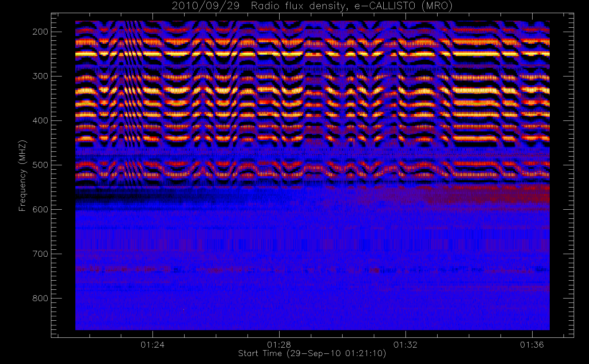Click the 'Frequency (MHz)' axis label
Image resolution: width=589 pixels, height=364 pixels.
pos(23,175)
